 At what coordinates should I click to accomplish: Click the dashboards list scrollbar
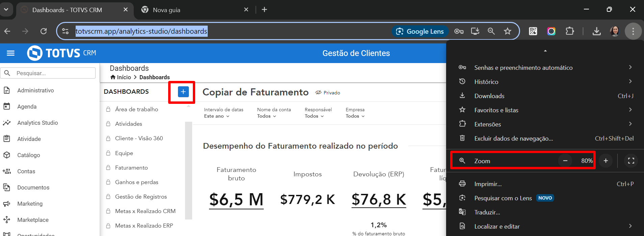pyautogui.click(x=188, y=171)
